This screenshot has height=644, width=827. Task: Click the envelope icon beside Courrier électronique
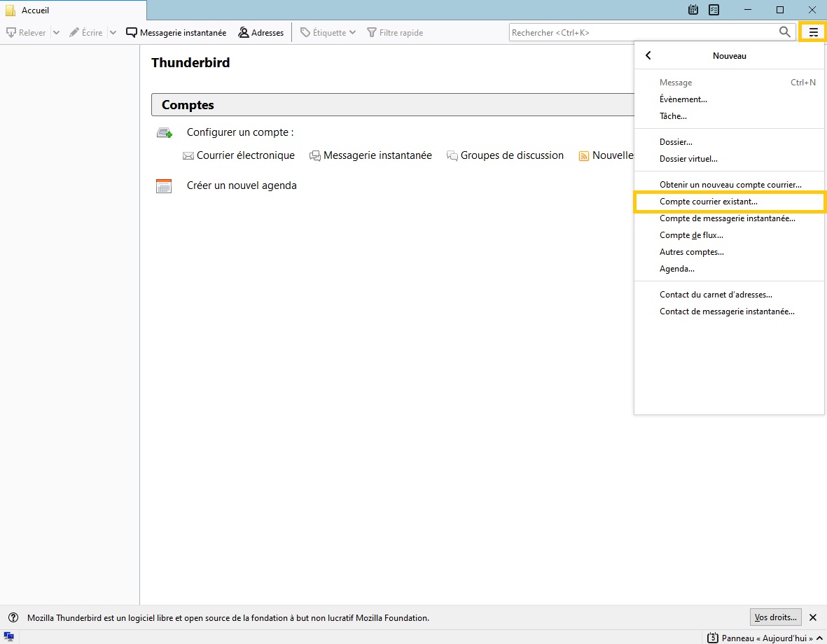(188, 156)
